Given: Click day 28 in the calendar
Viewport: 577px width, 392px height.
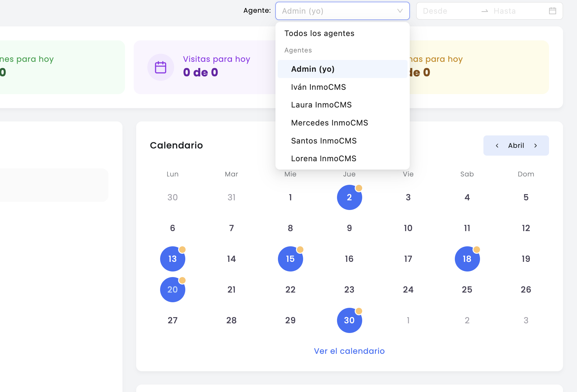Looking at the screenshot, I should tap(232, 320).
